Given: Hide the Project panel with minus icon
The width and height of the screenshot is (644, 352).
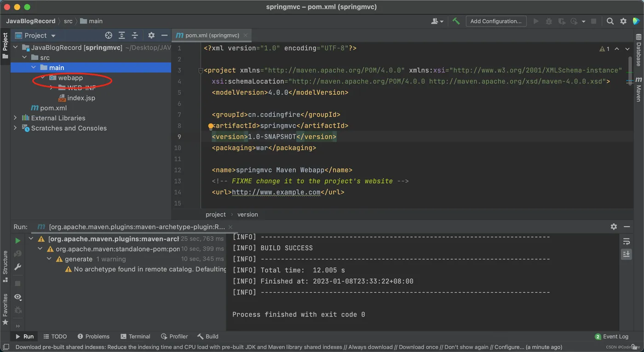Looking at the screenshot, I should [x=164, y=35].
